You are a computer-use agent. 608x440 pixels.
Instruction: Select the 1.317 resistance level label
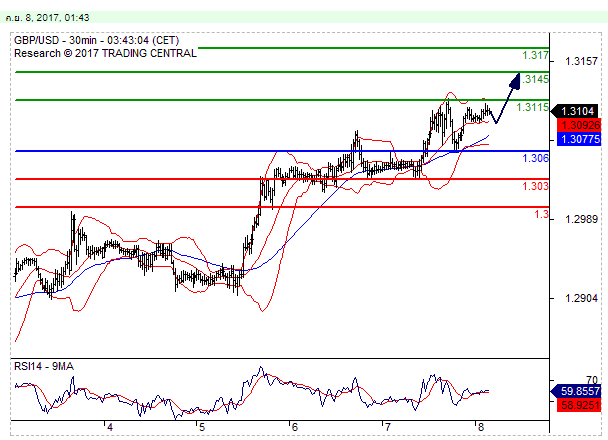(535, 56)
